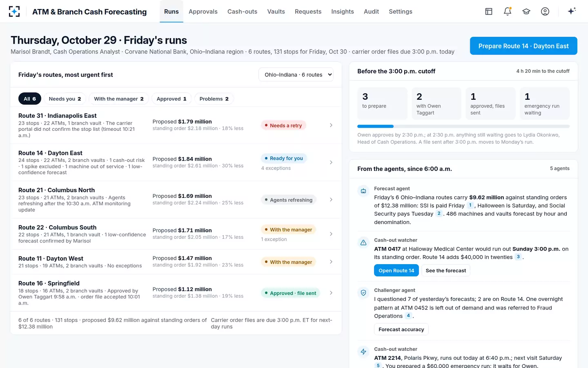Image resolution: width=588 pixels, height=368 pixels.
Task: Click the cutoff progress bar
Action: pyautogui.click(x=463, y=126)
